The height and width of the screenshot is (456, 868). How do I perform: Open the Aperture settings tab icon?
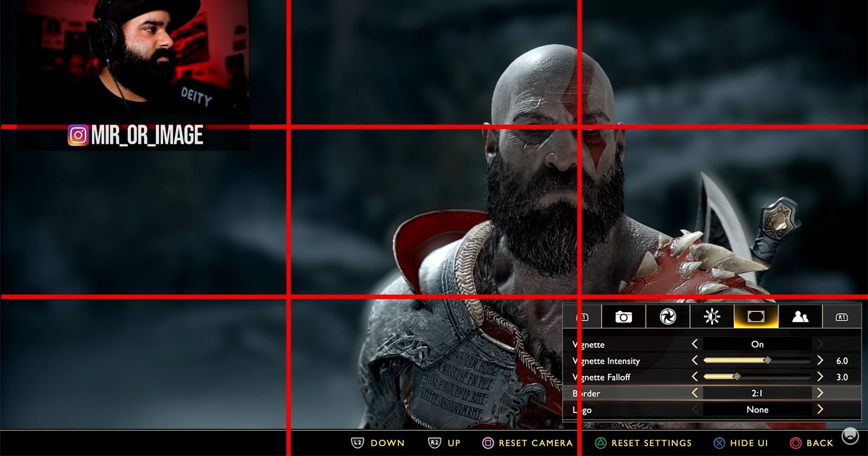(x=667, y=316)
